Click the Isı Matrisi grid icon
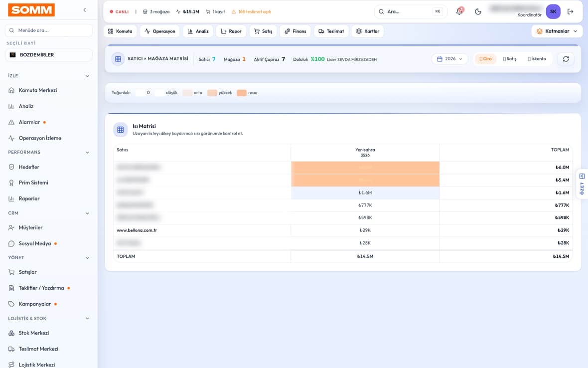 121,130
